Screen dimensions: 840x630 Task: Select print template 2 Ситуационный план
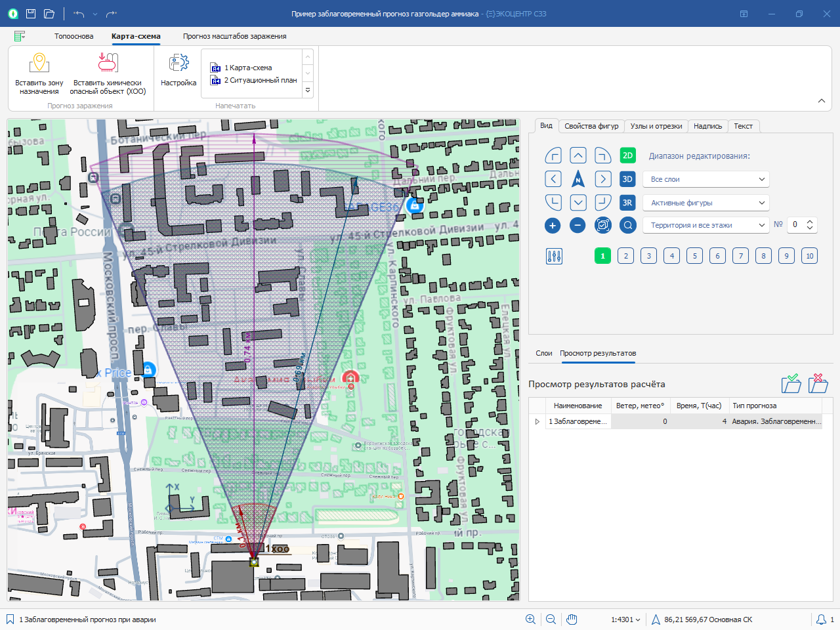click(x=253, y=80)
